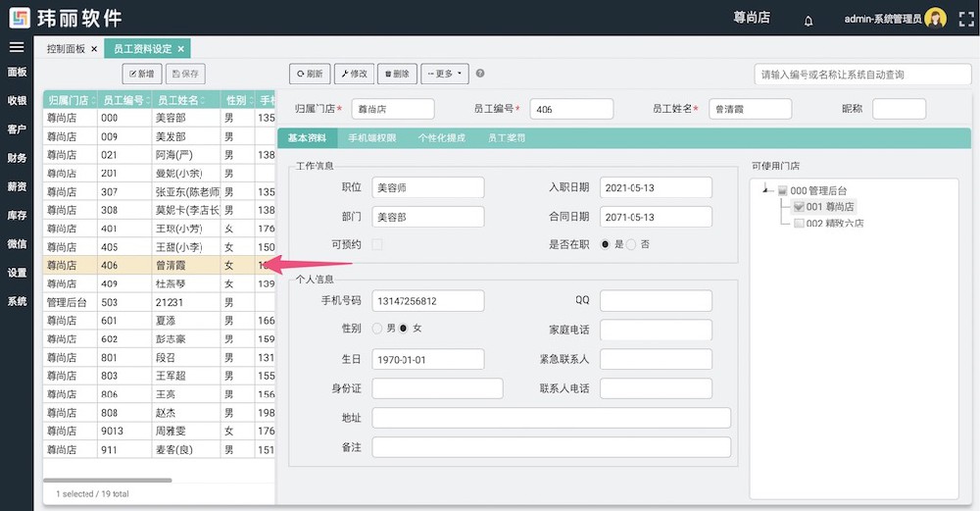Select the 基本资料 tab

point(307,138)
